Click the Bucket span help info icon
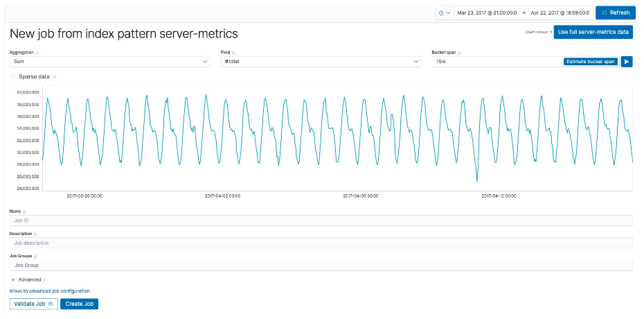Viewport: 644px width, 319px height. point(459,53)
